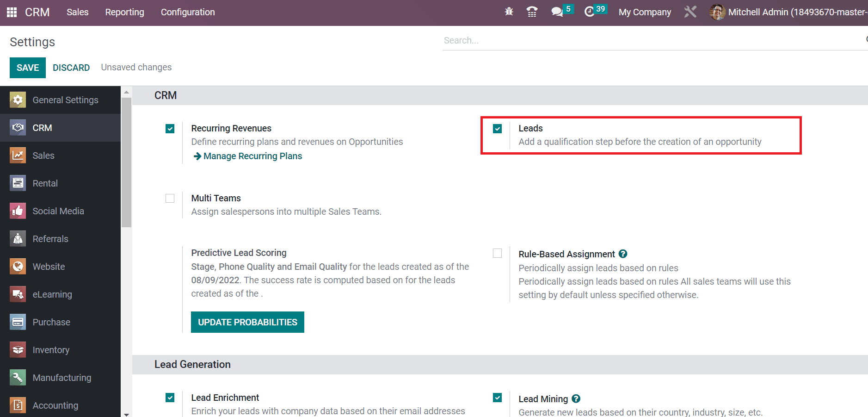The height and width of the screenshot is (417, 868).
Task: Click the debug bug icon
Action: [x=509, y=12]
